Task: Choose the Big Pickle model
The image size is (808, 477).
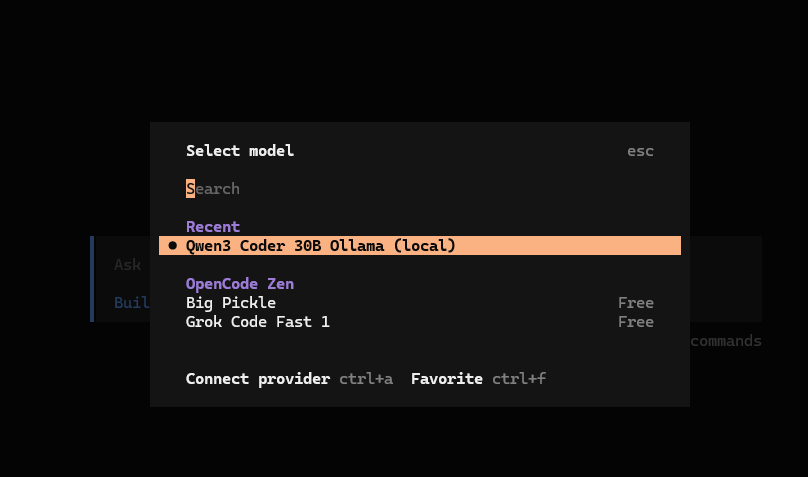Action: (231, 303)
